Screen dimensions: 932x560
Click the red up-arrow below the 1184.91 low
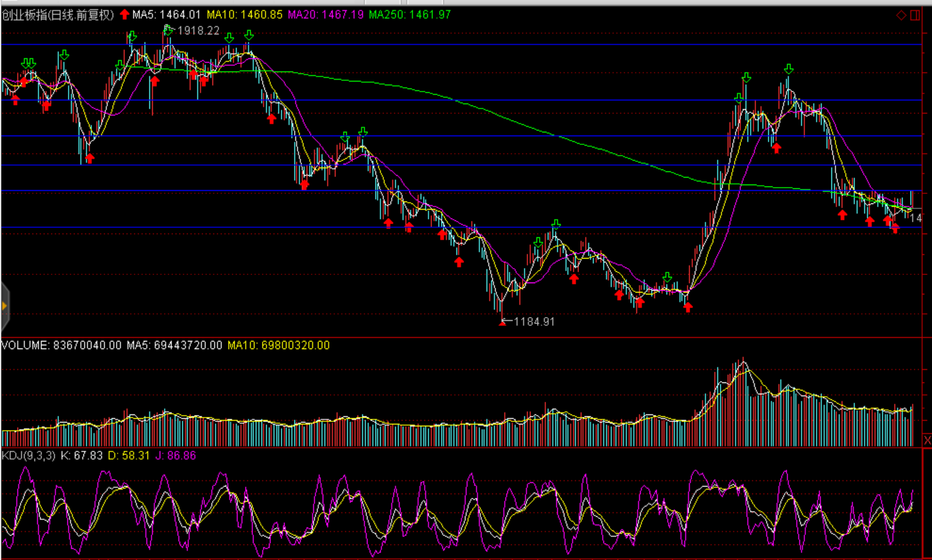(x=502, y=323)
